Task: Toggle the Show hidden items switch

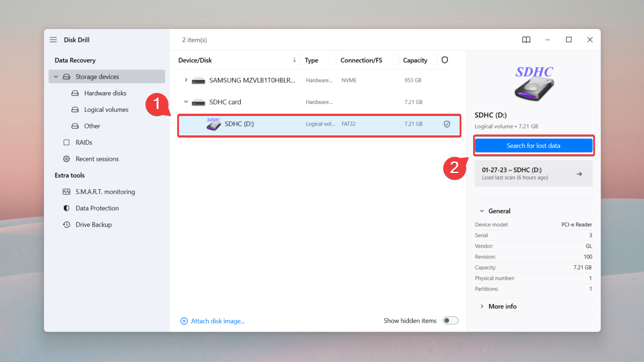Action: tap(450, 321)
